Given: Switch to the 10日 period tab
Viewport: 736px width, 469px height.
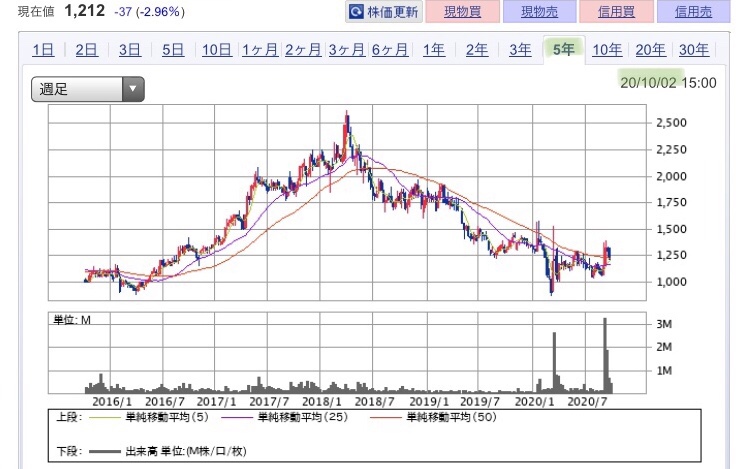Looking at the screenshot, I should coord(217,49).
